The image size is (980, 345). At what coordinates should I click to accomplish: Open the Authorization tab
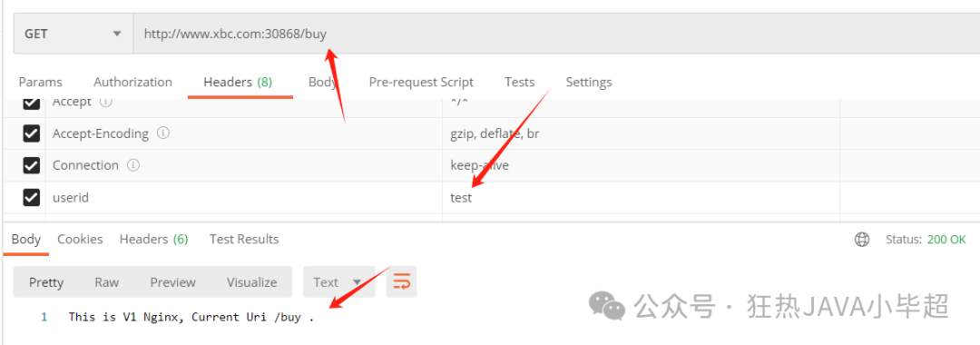coord(132,82)
